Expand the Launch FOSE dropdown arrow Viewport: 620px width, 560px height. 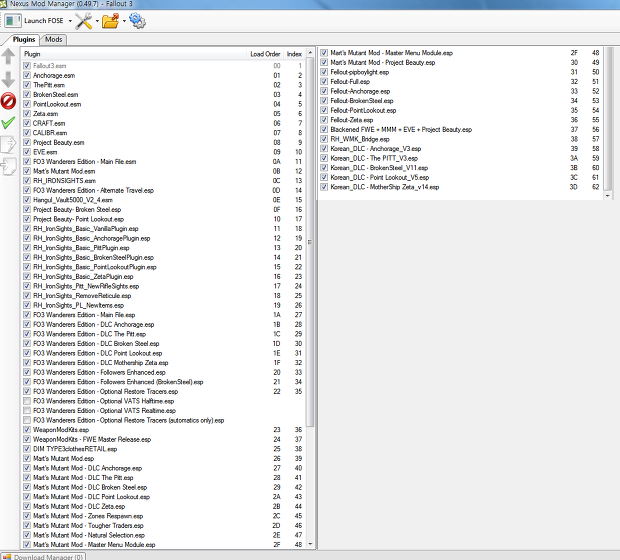pos(70,21)
